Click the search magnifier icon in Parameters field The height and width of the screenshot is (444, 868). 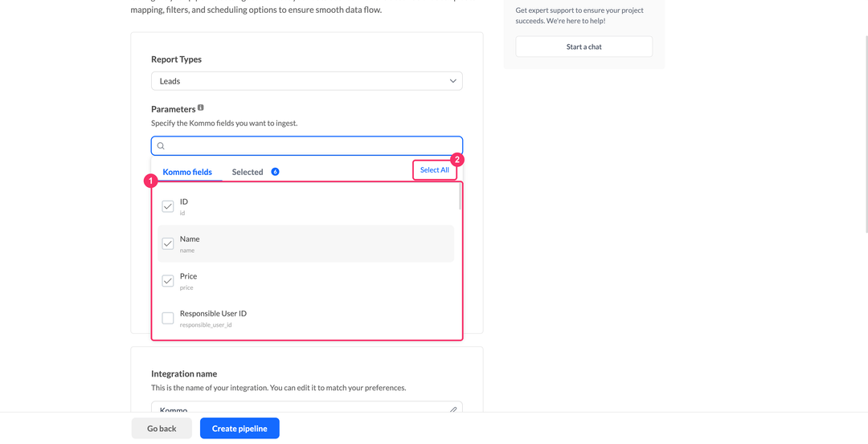tap(161, 146)
